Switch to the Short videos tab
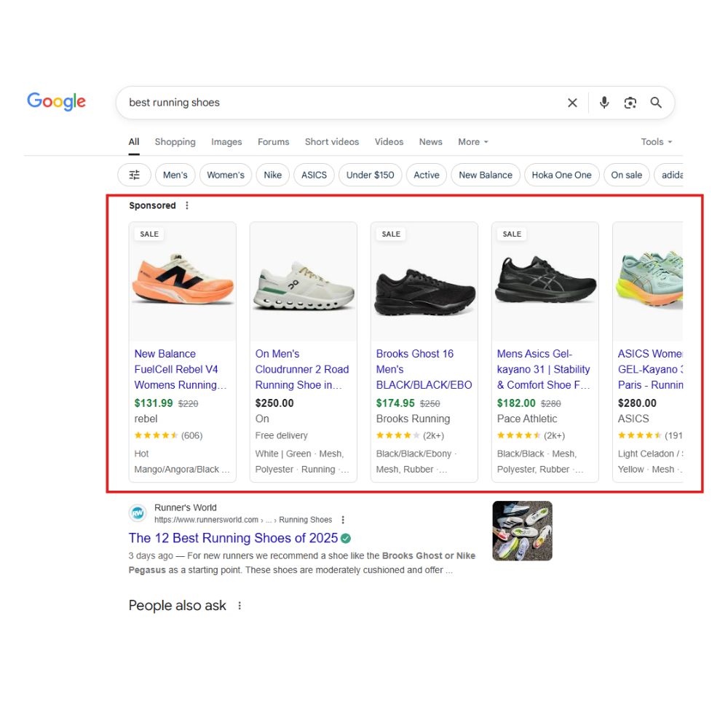 332,142
